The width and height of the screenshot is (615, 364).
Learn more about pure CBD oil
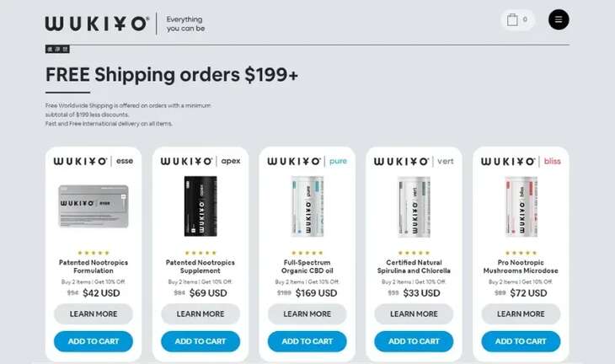tap(307, 313)
